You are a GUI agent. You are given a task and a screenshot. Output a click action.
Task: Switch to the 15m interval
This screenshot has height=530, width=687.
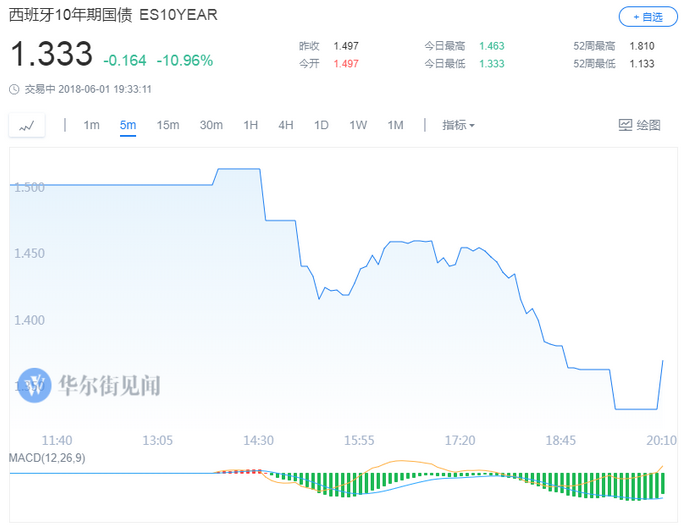pos(168,125)
